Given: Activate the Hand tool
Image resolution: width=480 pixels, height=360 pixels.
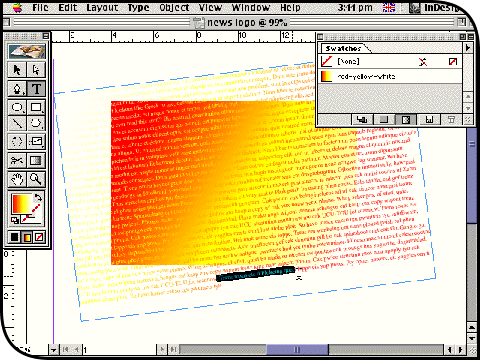Looking at the screenshot, I should click(17, 179).
